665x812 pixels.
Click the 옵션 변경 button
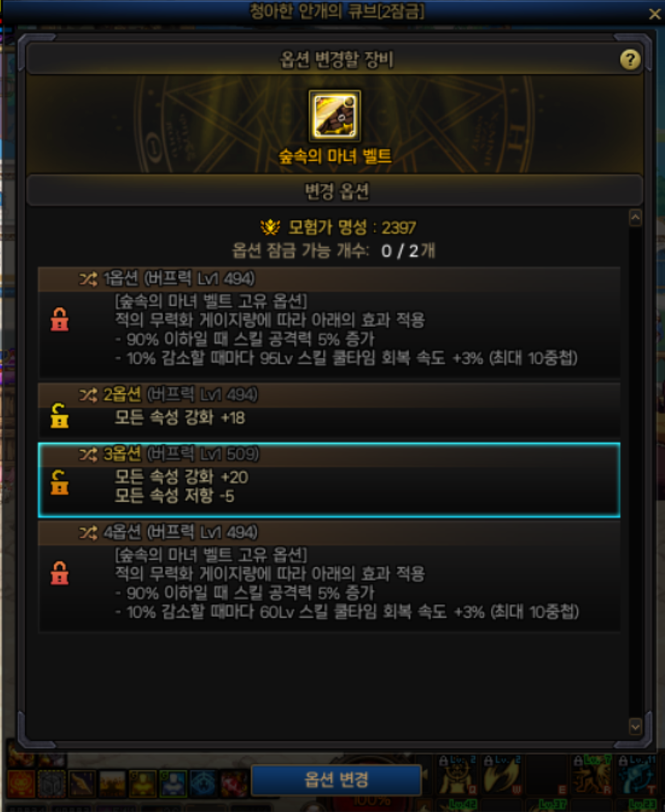[337, 780]
